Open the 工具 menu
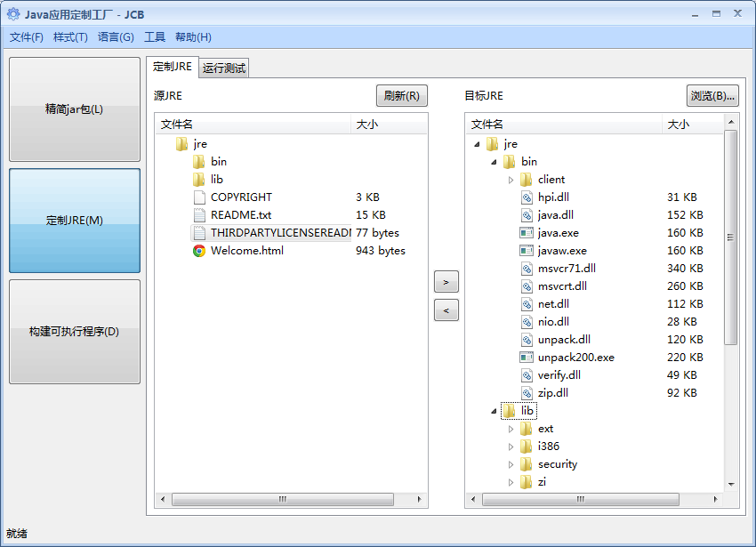This screenshot has height=547, width=756. (155, 37)
